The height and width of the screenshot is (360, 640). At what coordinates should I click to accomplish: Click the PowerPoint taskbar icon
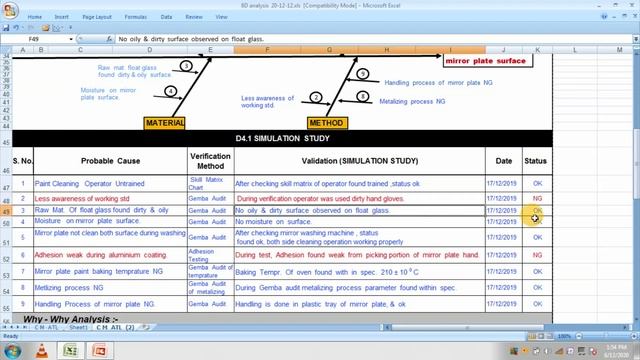click(x=100, y=351)
